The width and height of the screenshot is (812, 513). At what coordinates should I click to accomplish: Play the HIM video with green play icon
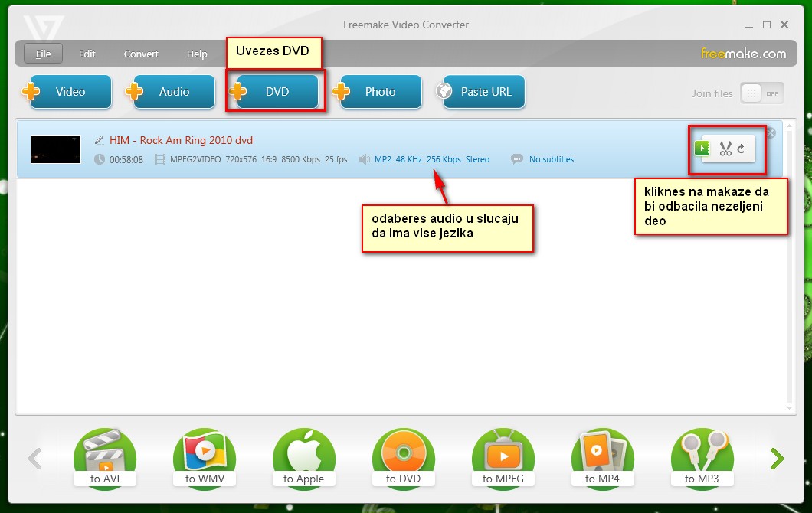click(x=702, y=149)
